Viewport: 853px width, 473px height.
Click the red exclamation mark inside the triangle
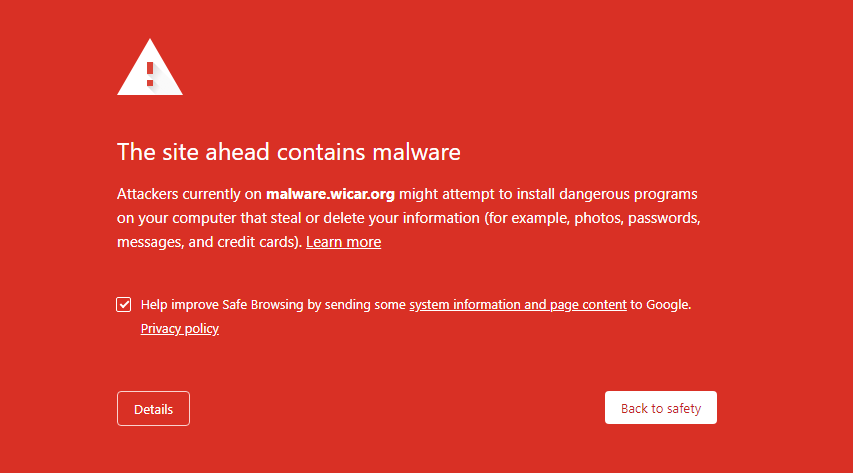point(150,74)
